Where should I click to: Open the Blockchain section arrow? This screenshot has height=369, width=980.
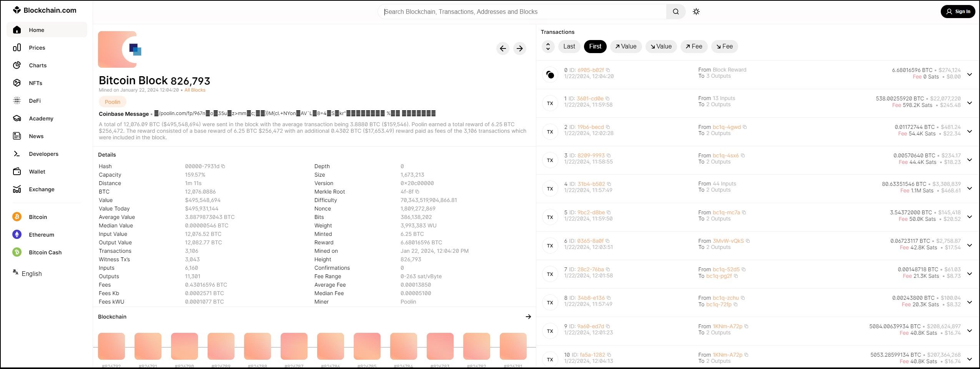click(528, 317)
